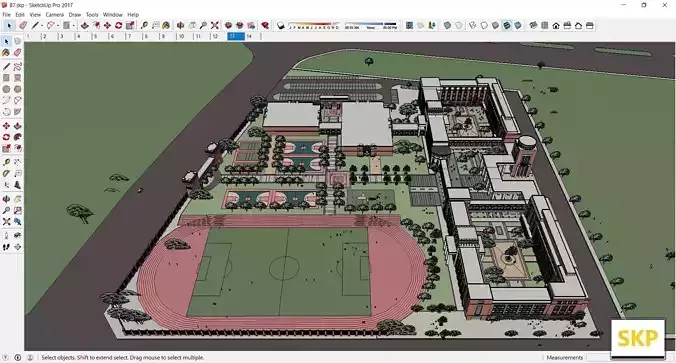This screenshot has width=676, height=363.
Task: Open the Window menu
Action: [113, 15]
